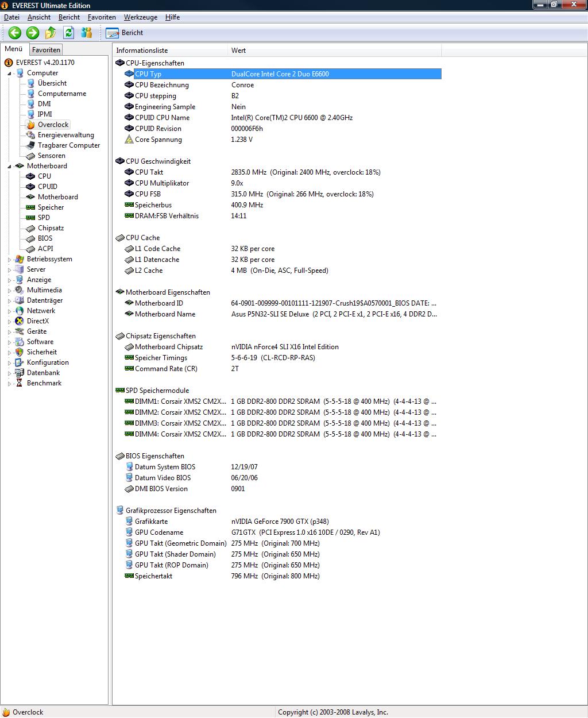Select Computername in the tree
Screen dimensions: 588x718
[62, 94]
